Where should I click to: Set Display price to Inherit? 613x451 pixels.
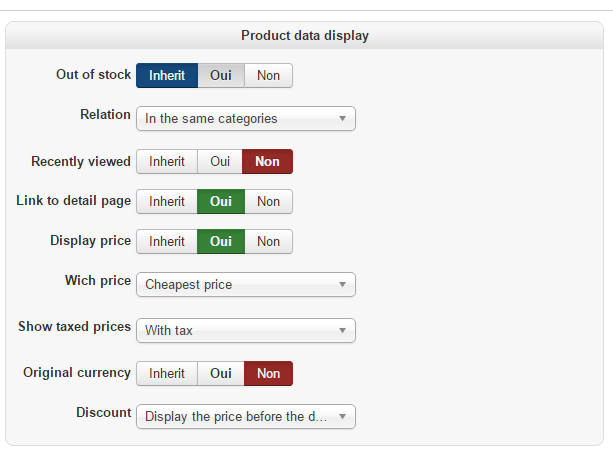167,242
